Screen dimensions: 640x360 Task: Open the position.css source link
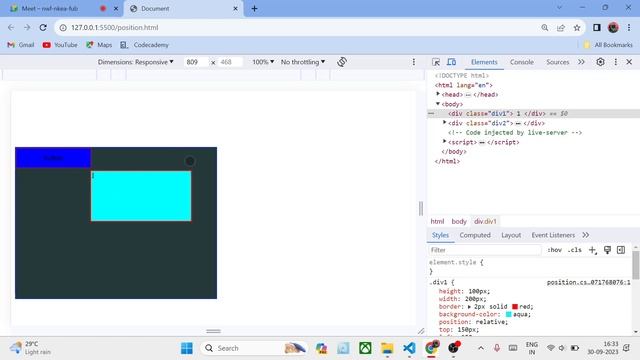[588, 282]
